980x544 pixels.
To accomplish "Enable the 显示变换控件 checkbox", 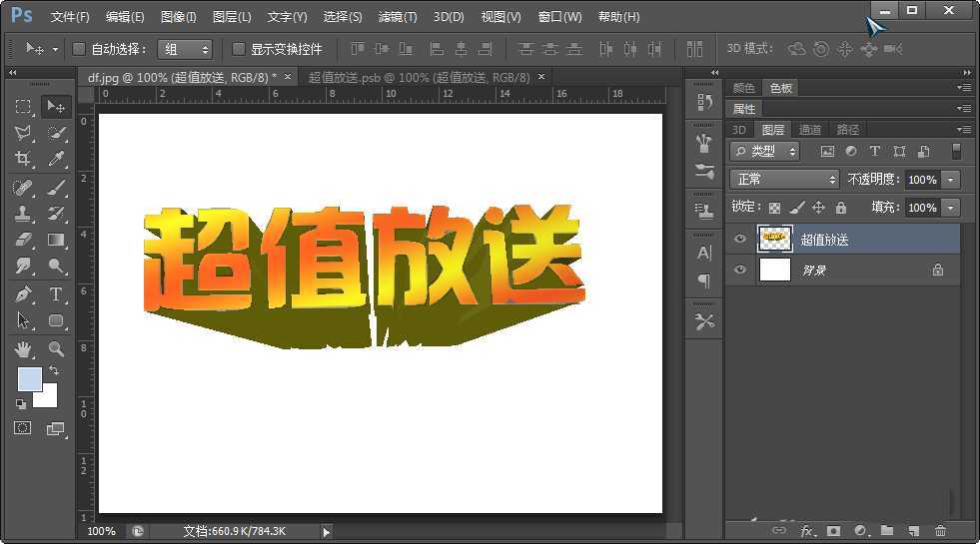I will click(239, 49).
